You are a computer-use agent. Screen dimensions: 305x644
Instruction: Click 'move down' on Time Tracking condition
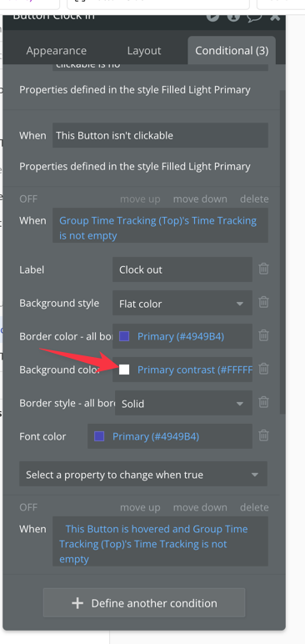(200, 199)
